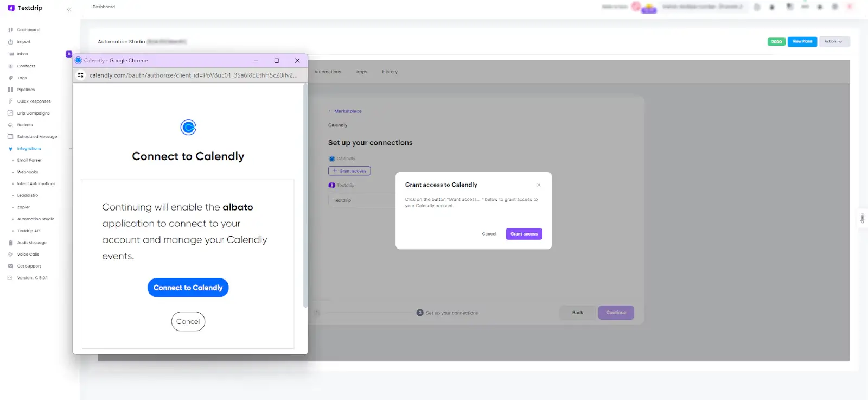Click the Textdrip connection logo icon

click(331, 186)
